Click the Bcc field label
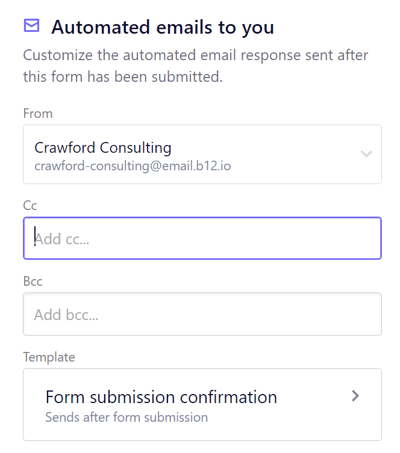This screenshot has height=453, width=400. click(33, 281)
